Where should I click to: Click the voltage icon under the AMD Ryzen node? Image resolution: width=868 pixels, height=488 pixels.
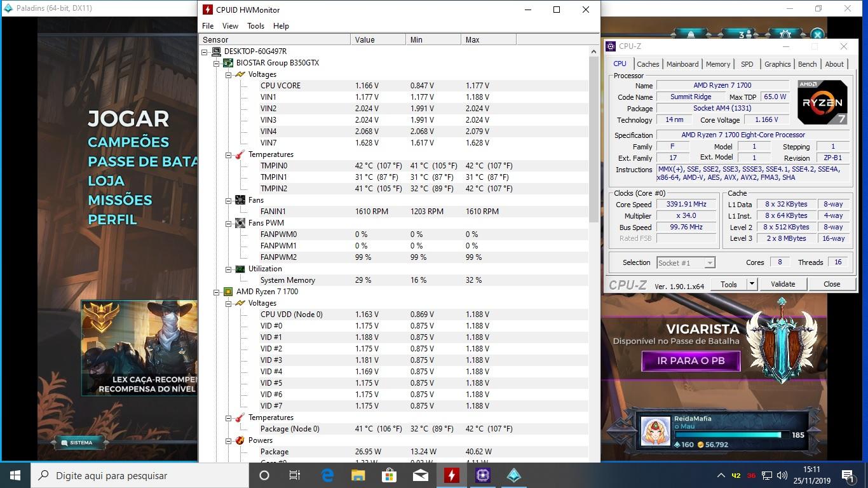[240, 303]
